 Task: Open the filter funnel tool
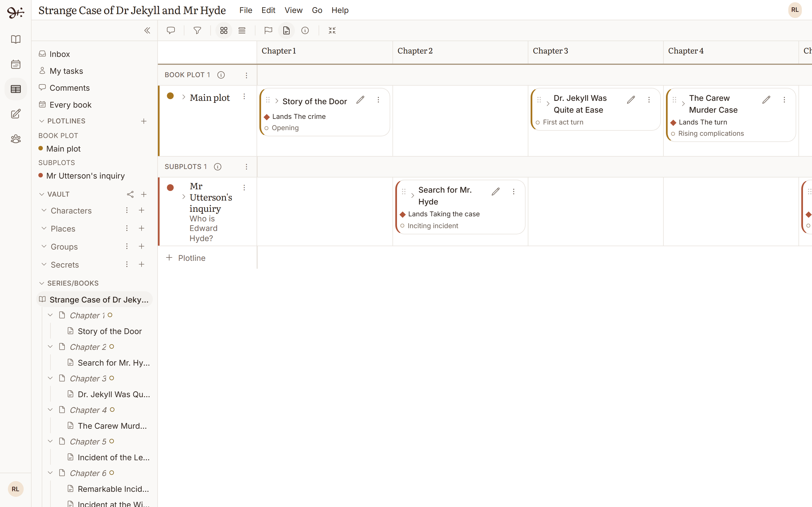[197, 30]
